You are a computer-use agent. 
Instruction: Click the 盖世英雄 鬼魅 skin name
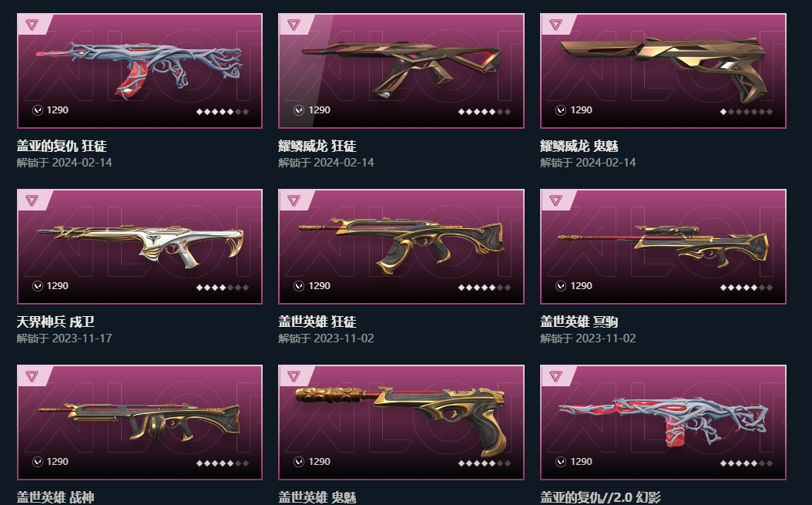click(317, 498)
